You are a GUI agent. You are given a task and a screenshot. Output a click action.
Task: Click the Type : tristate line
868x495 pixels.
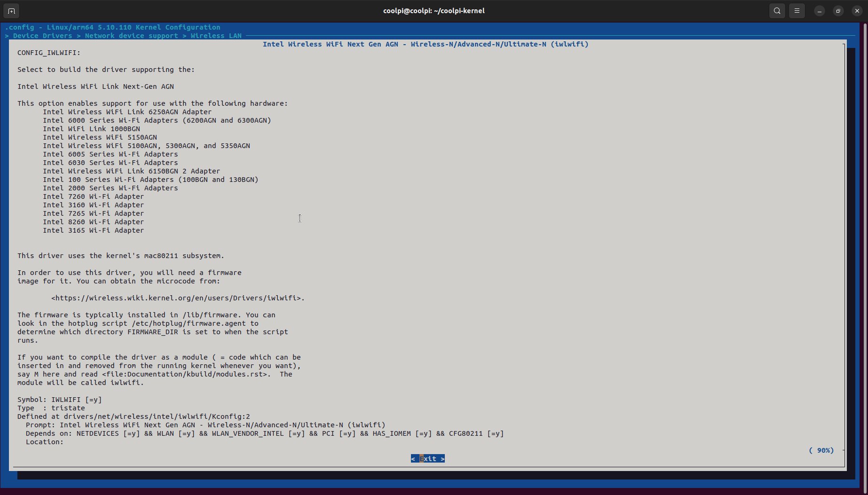pyautogui.click(x=51, y=408)
